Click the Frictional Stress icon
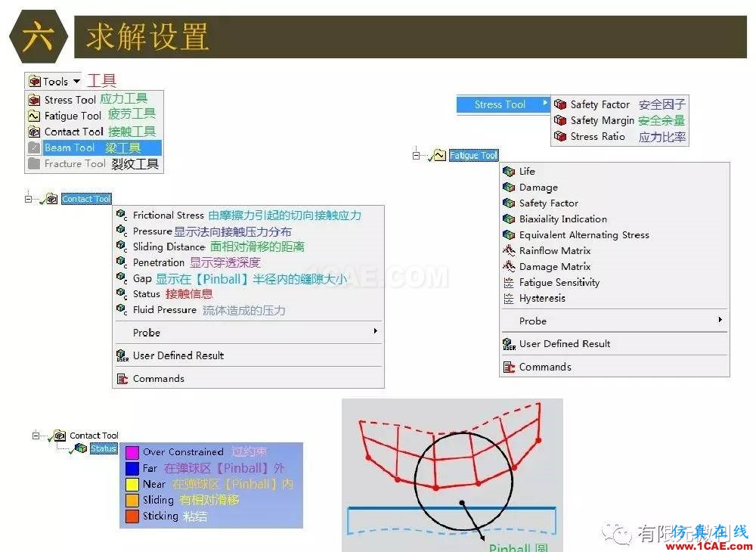Screen dimensions: 756x552 tap(122, 215)
